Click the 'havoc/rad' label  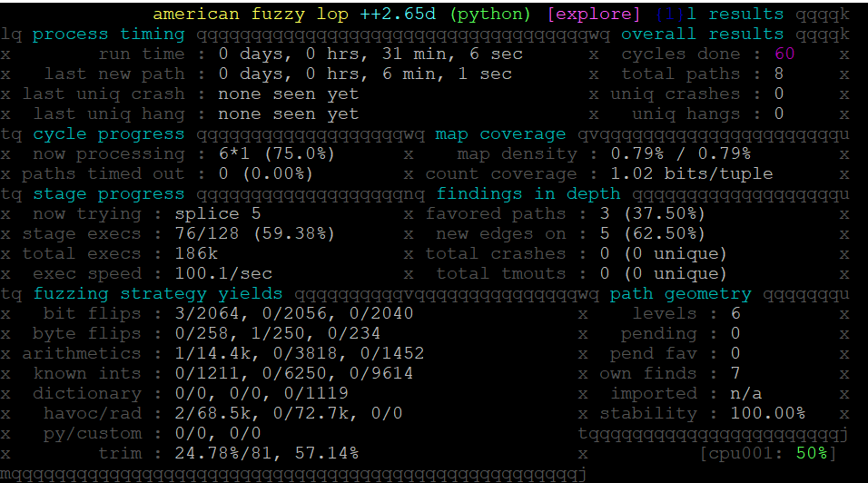(93, 413)
